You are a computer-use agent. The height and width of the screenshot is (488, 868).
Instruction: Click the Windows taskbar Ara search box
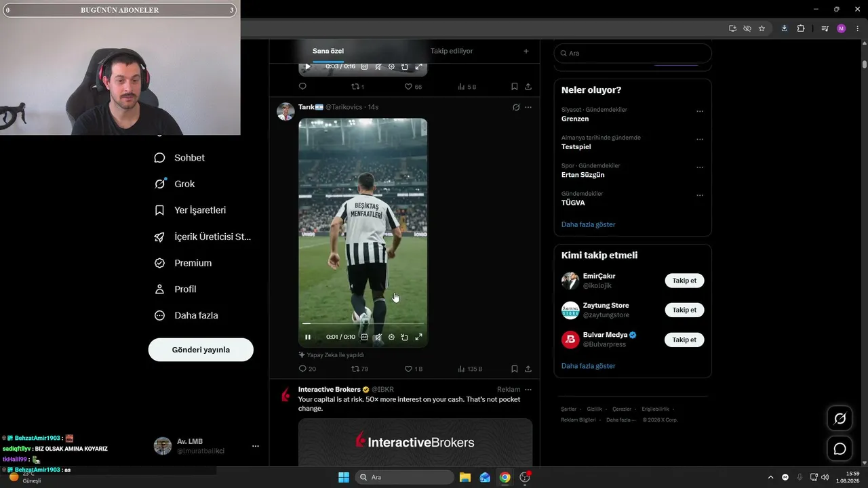tap(405, 477)
